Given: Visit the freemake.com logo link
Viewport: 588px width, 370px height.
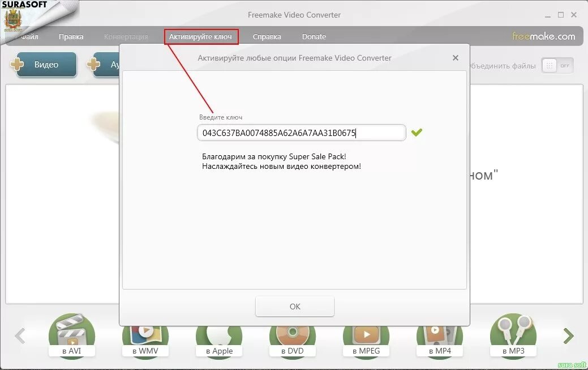Looking at the screenshot, I should pos(543,36).
